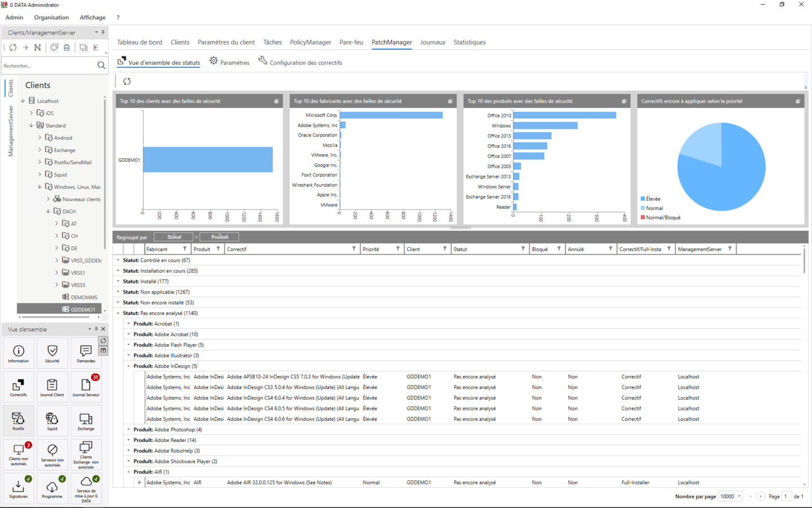Open the Information overview tile
Screen dimensions: 812x508
click(19, 353)
